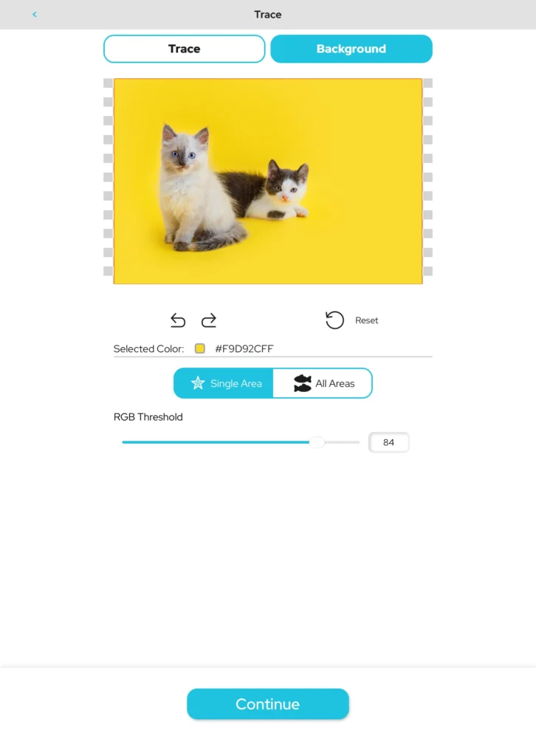Go back using the top-left arrow
The image size is (536, 756).
pos(34,15)
